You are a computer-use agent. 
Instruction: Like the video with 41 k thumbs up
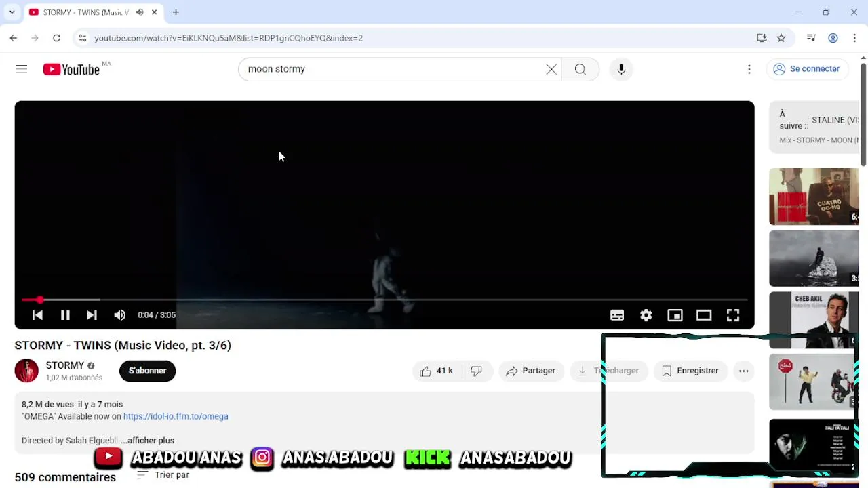436,371
